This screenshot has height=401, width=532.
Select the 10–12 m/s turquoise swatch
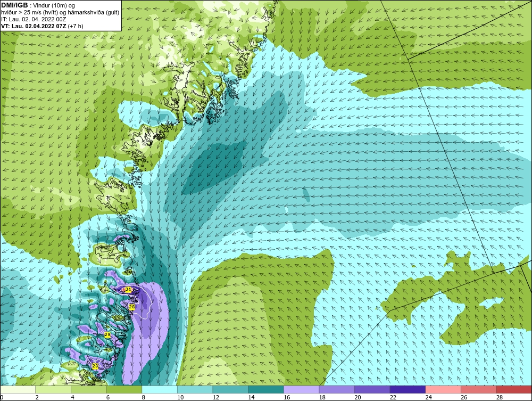click(x=195, y=389)
